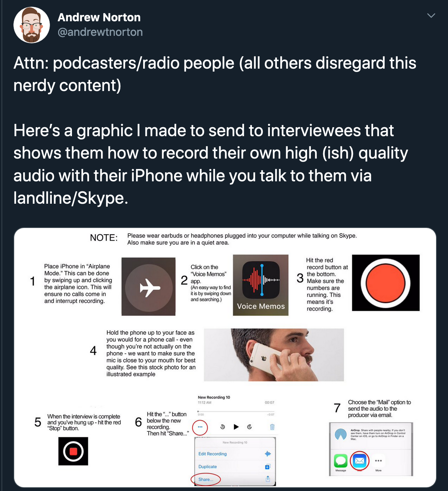Click the Andrew Norton display name
Screen dimensions: 448x491
click(99, 17)
